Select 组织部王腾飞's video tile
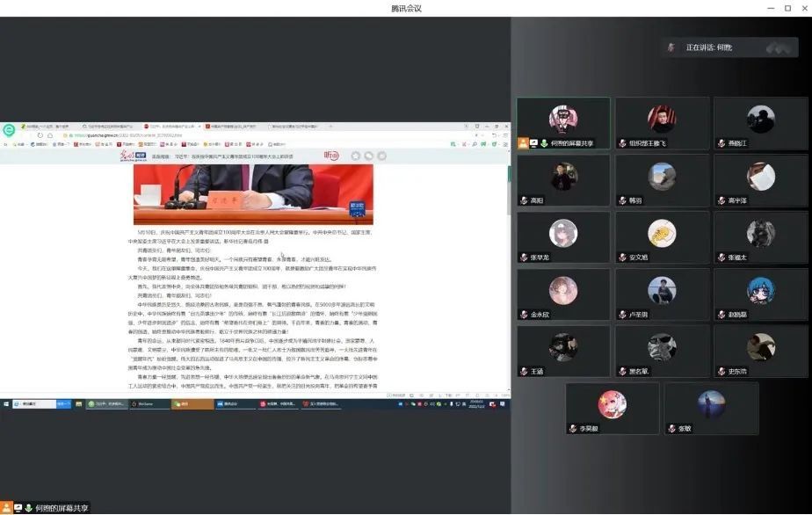The height and width of the screenshot is (515, 812). pyautogui.click(x=662, y=123)
